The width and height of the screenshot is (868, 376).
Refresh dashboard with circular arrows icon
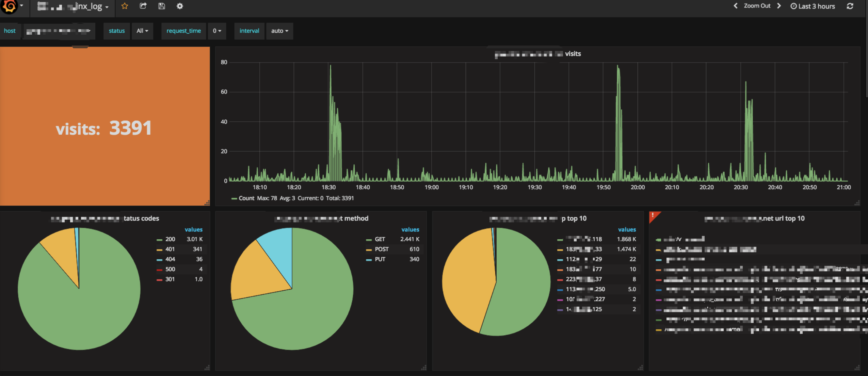[850, 6]
